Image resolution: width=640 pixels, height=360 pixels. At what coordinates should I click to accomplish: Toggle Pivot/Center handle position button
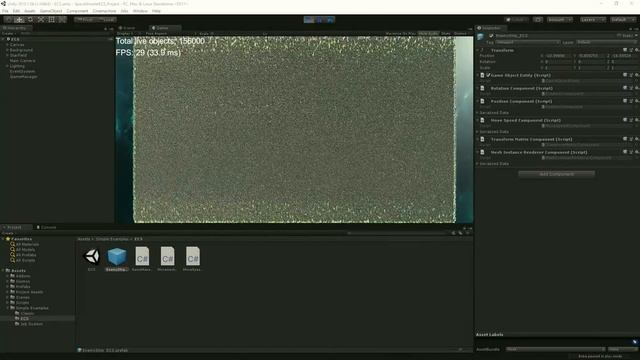pos(85,20)
